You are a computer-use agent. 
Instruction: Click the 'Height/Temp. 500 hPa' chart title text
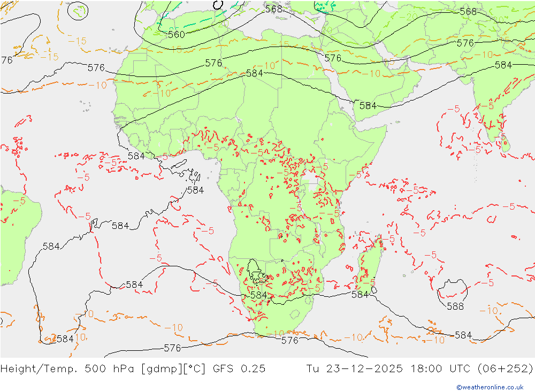tap(67, 369)
